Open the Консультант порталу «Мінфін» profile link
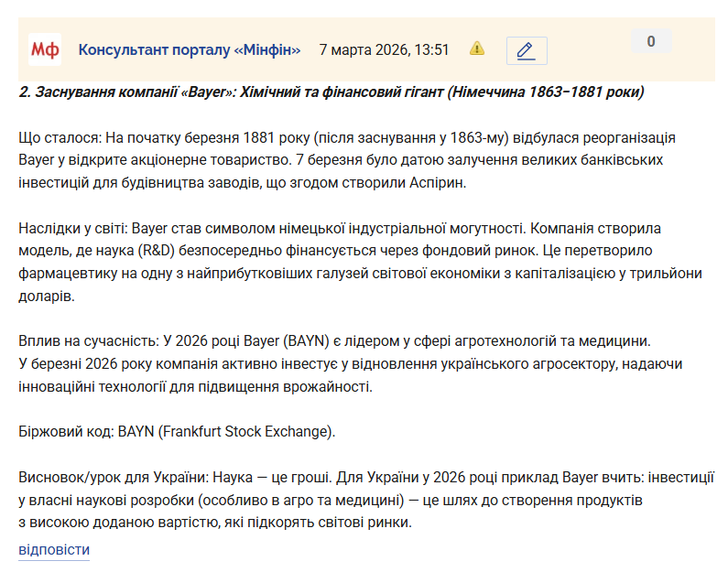This screenshot has height=572, width=728. click(x=190, y=49)
